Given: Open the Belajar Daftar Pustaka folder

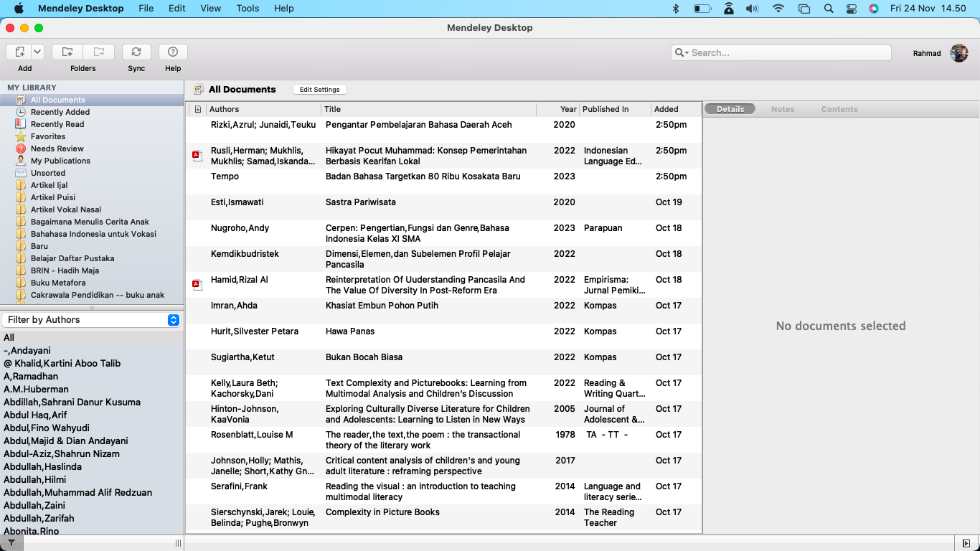Looking at the screenshot, I should [x=92, y=258].
